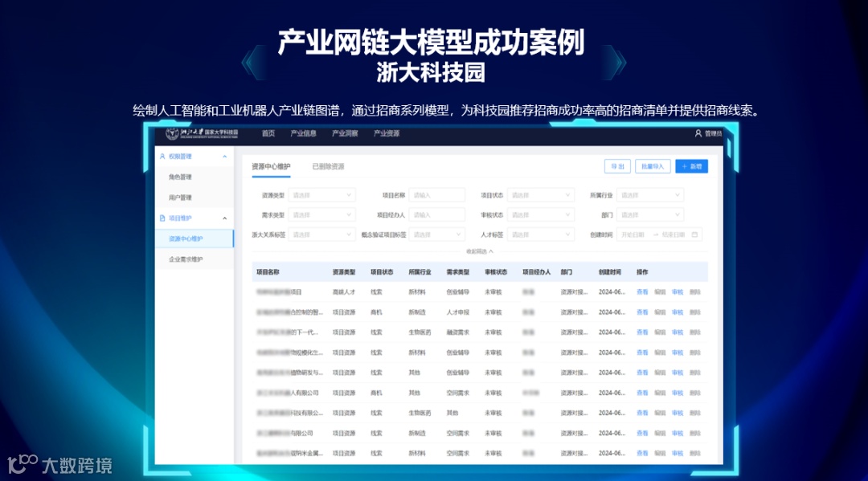Viewport: 868px width, 481px height.
Task: Click project name ending 人有限公司
Action: coord(287,393)
